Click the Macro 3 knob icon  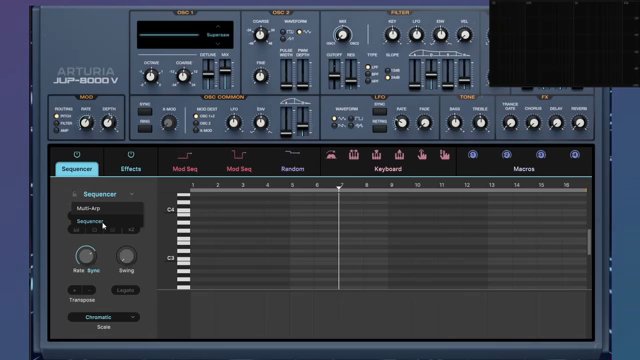tap(541, 155)
